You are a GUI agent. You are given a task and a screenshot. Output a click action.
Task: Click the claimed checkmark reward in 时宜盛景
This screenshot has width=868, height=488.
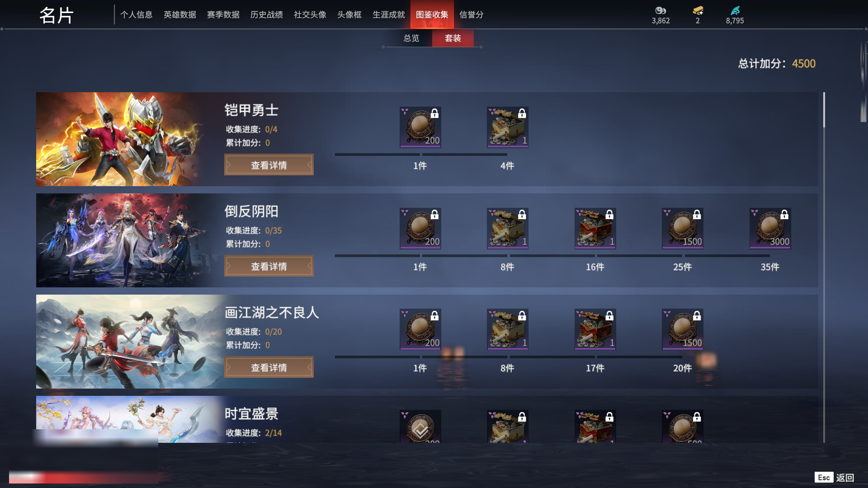(420, 427)
